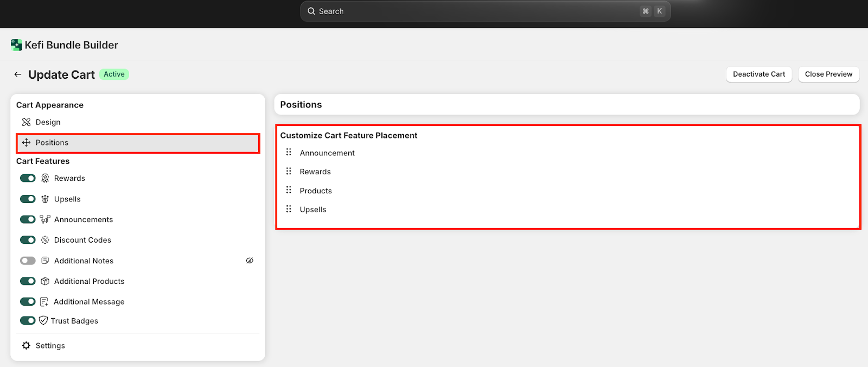Open the Positions menu item
The width and height of the screenshot is (868, 367).
tap(52, 143)
